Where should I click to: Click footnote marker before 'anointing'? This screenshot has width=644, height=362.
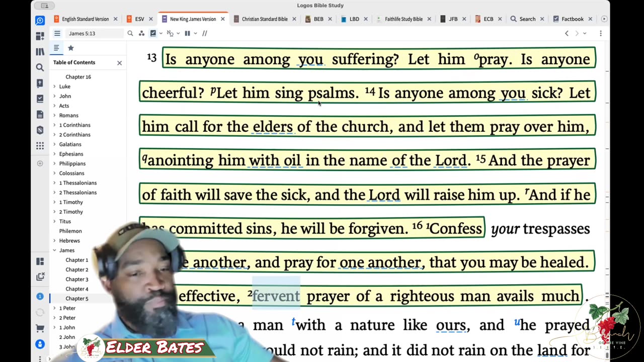point(144,158)
